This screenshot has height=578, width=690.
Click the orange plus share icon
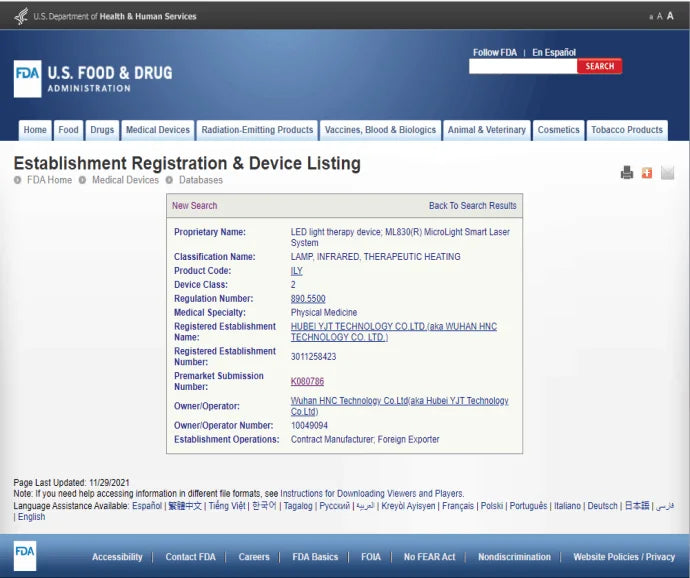(647, 173)
